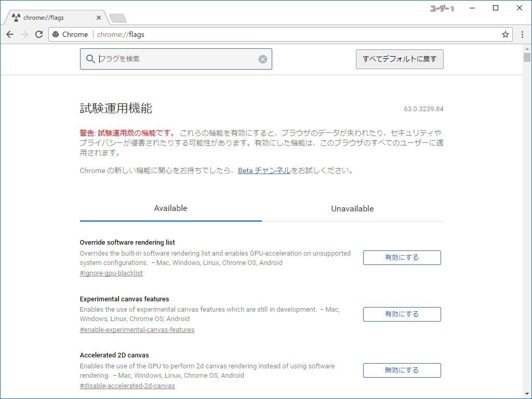Select the Available tab
This screenshot has width=532, height=399.
[170, 208]
